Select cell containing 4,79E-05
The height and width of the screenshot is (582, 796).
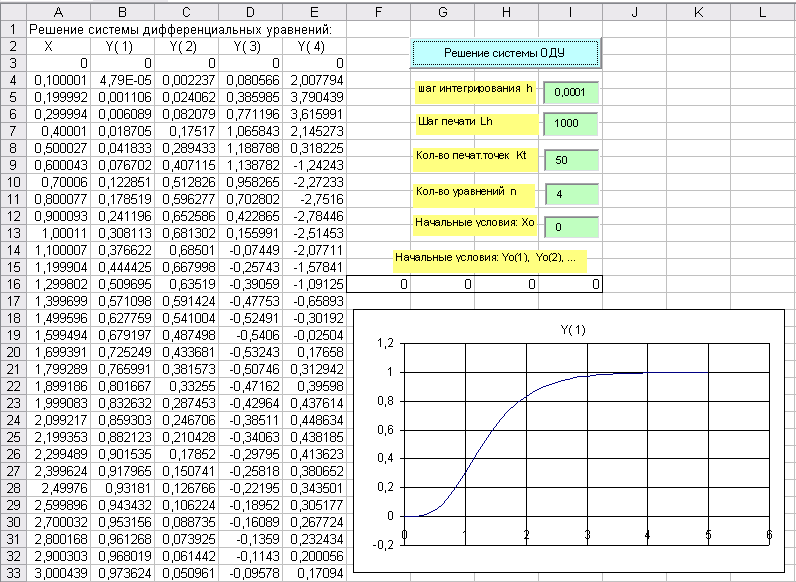point(122,80)
